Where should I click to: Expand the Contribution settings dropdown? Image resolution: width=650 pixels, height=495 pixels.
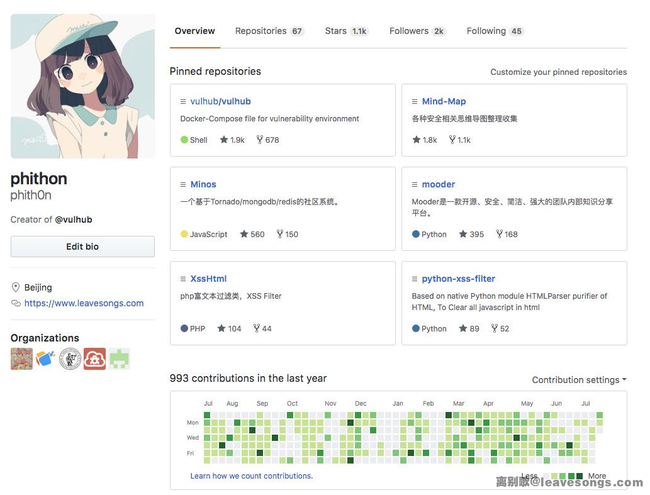(579, 380)
